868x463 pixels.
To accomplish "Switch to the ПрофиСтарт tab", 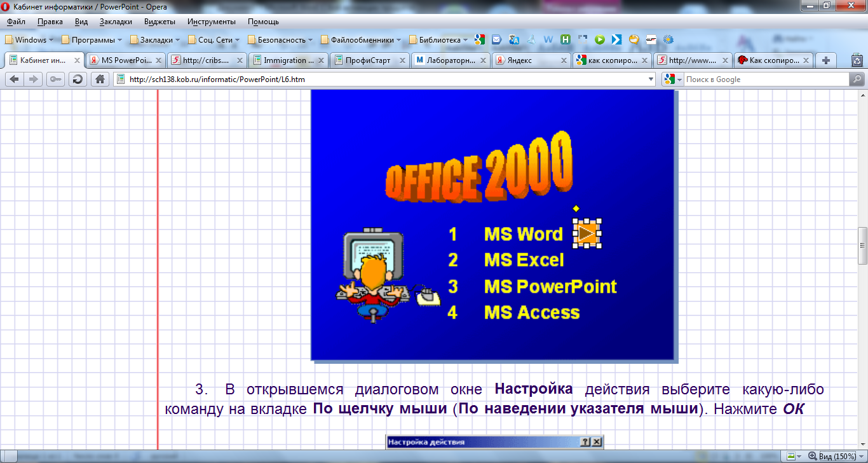I will [x=370, y=60].
